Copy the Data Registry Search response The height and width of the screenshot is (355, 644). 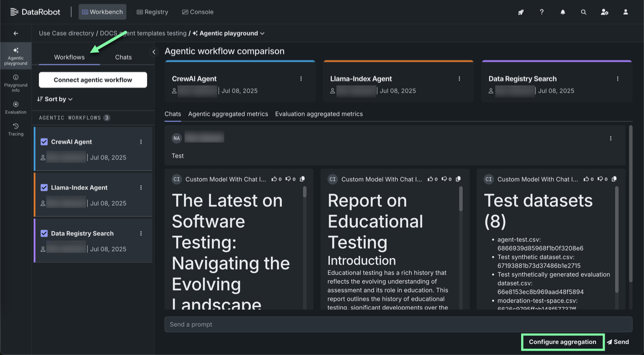click(614, 179)
